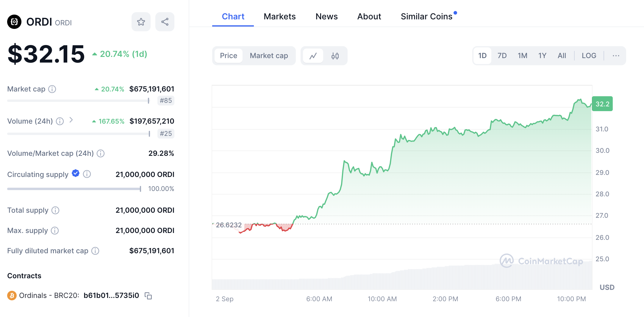Click the Volume rank progress bar
Image resolution: width=644 pixels, height=317 pixels.
(79, 134)
